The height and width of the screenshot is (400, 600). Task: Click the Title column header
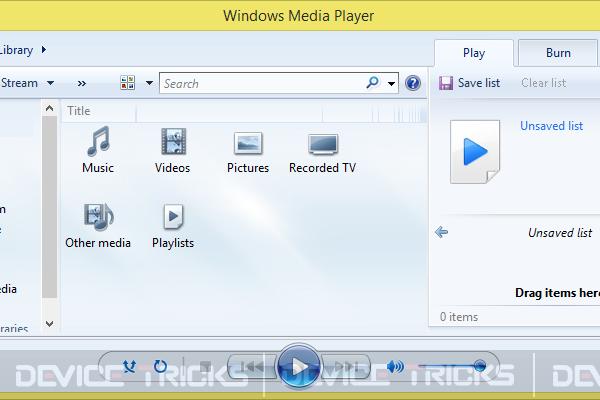point(98,111)
